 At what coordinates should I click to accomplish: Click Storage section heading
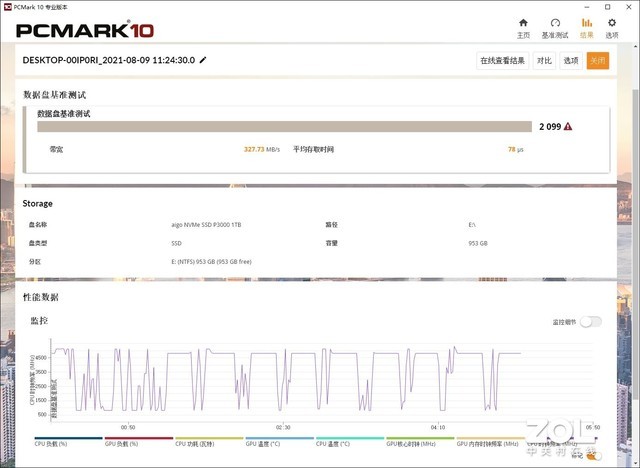click(x=38, y=203)
